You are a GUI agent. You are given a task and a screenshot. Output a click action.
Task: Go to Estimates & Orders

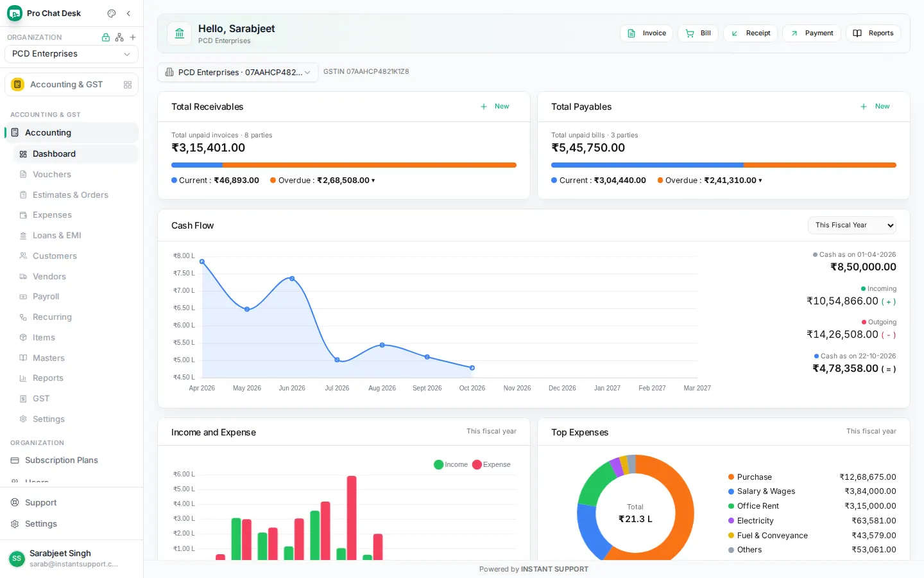76,195
